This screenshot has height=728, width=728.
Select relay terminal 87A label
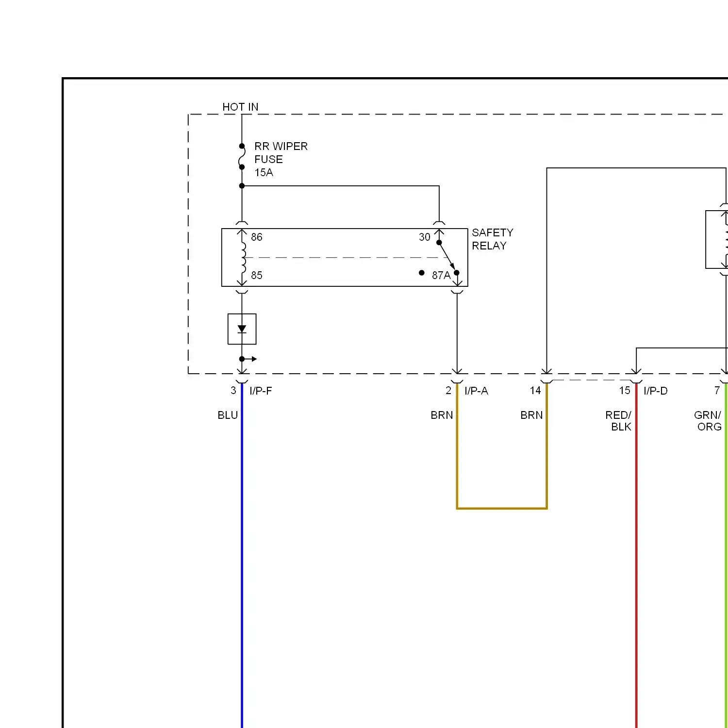(x=441, y=275)
